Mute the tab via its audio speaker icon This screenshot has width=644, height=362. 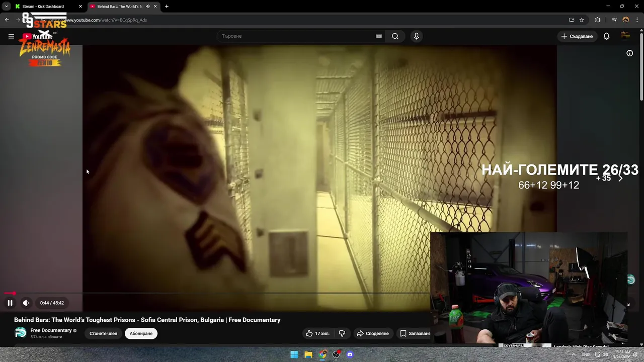(147, 7)
